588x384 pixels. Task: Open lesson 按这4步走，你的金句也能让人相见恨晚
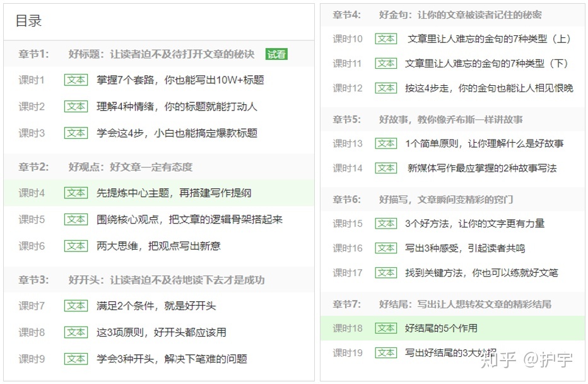[489, 88]
